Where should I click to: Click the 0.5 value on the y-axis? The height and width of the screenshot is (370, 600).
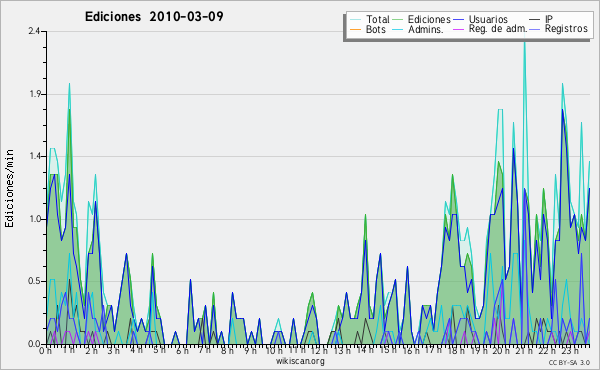click(35, 281)
